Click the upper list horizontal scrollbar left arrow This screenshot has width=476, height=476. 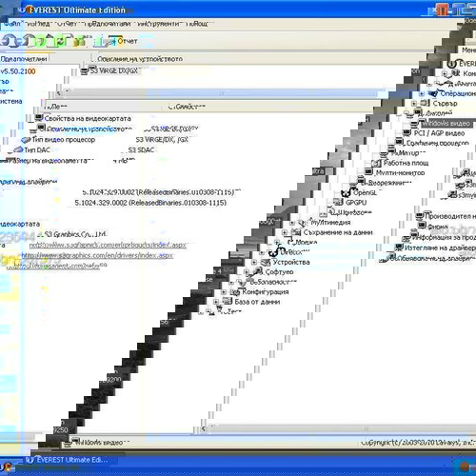pyautogui.click(x=58, y=93)
